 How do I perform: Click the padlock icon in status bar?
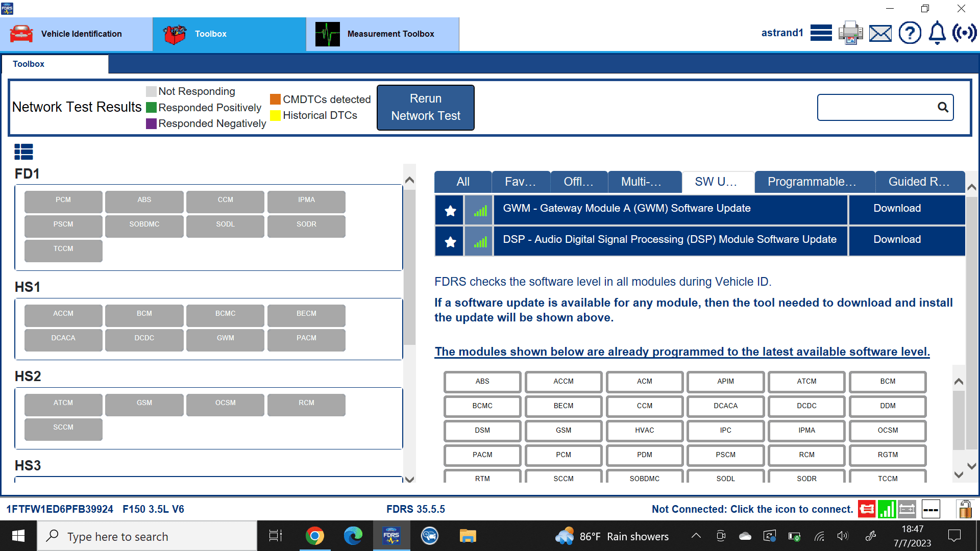click(964, 509)
